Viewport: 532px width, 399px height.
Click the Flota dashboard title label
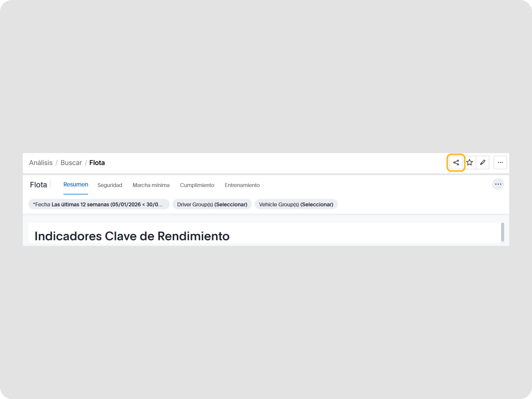coord(38,185)
